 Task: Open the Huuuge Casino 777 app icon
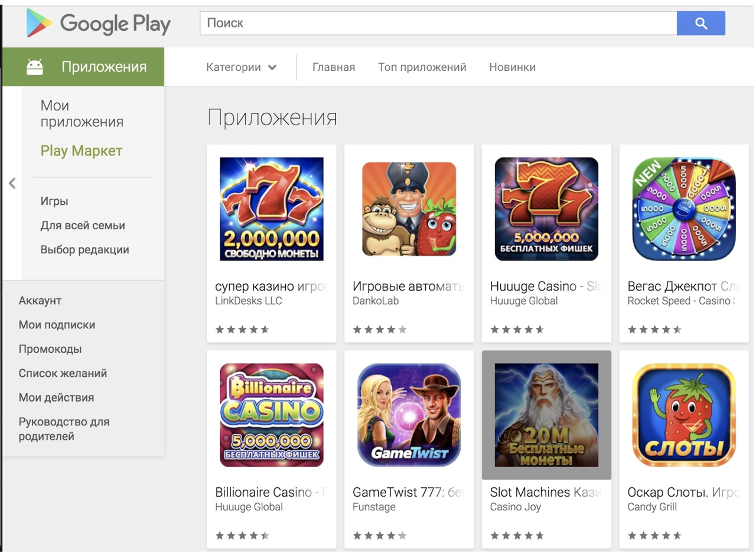[x=546, y=209]
